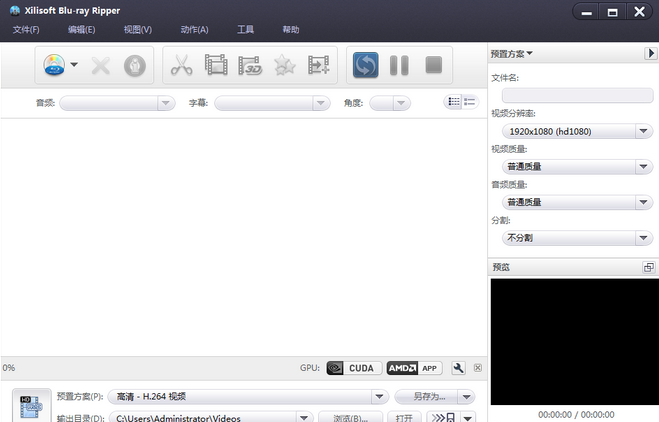The image size is (659, 422).
Task: Click the Xilisoft app logo icon
Action: pos(15,11)
